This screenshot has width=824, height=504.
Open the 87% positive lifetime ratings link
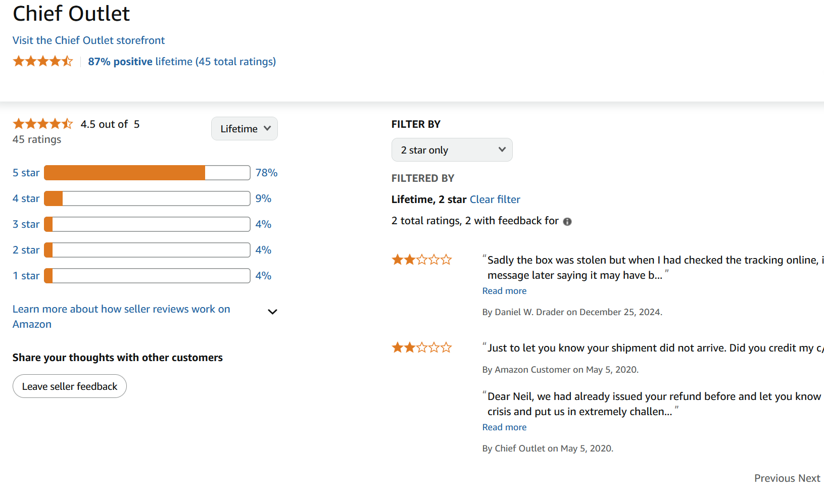pos(182,62)
